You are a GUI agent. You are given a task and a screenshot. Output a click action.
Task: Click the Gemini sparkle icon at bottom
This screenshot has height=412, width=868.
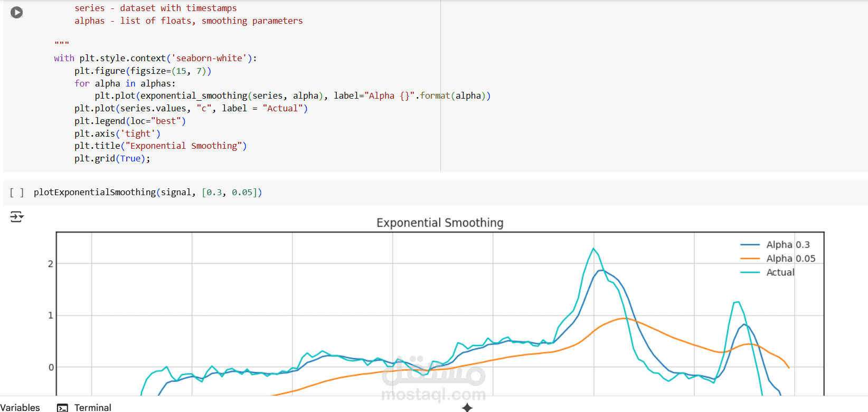click(x=467, y=407)
